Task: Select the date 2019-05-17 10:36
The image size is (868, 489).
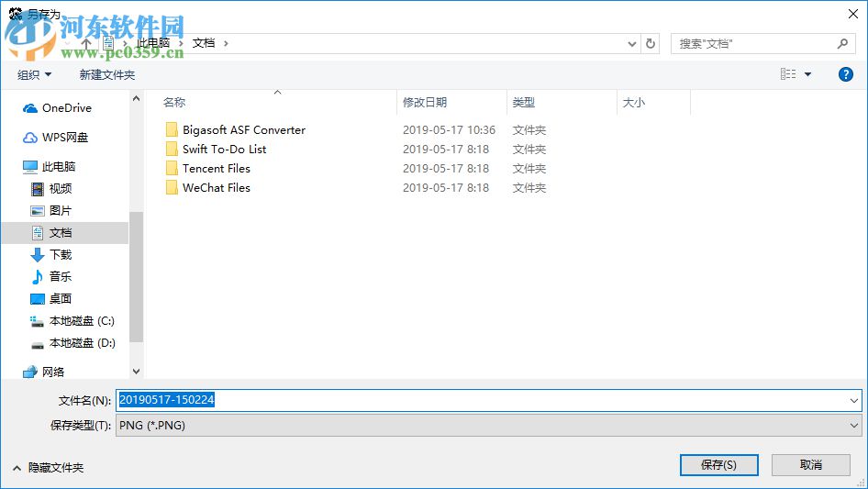Action: tap(449, 130)
